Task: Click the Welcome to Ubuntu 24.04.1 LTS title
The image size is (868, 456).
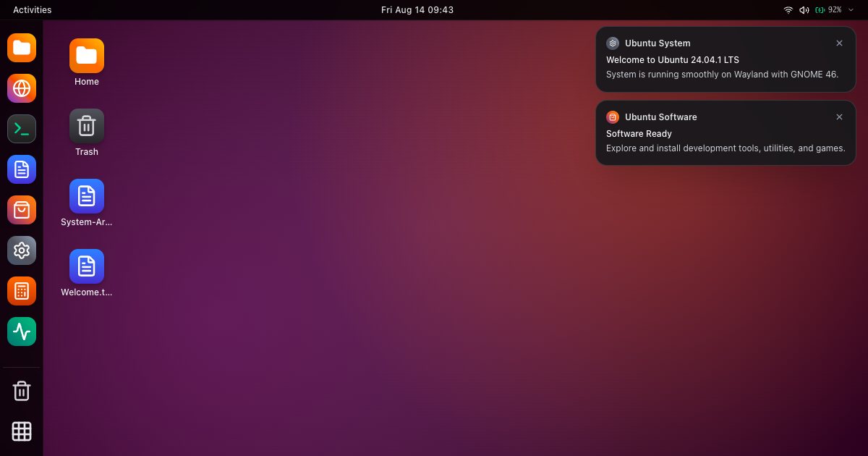Action: (x=673, y=60)
